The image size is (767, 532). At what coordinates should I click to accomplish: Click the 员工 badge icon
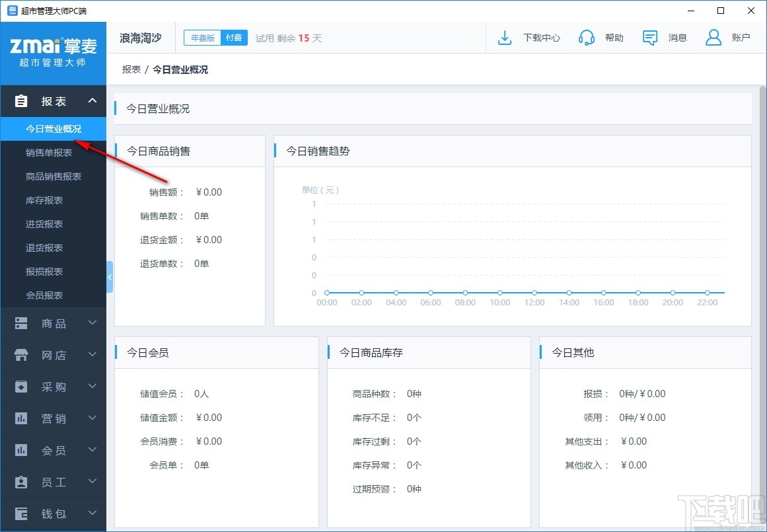[21, 482]
